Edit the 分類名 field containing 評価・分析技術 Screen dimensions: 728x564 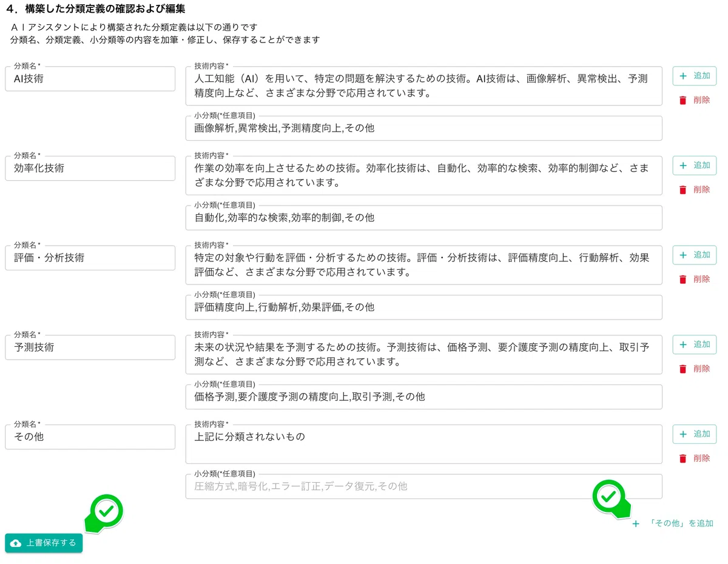click(90, 258)
